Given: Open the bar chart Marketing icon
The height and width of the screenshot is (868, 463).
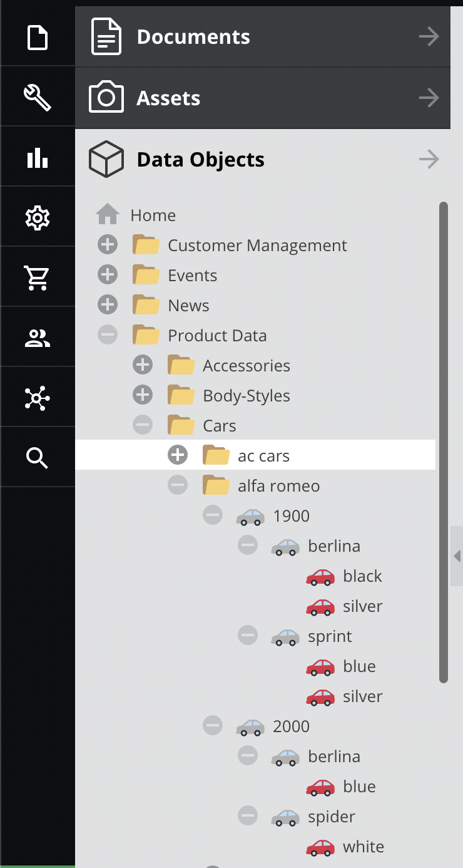Looking at the screenshot, I should [37, 158].
